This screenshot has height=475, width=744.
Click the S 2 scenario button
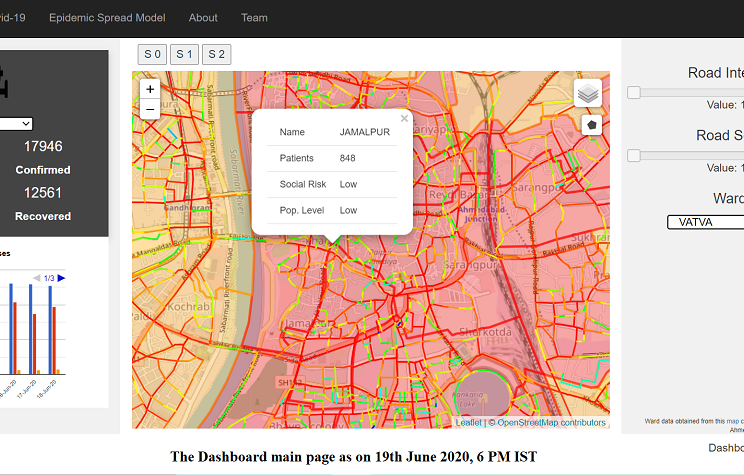(216, 54)
